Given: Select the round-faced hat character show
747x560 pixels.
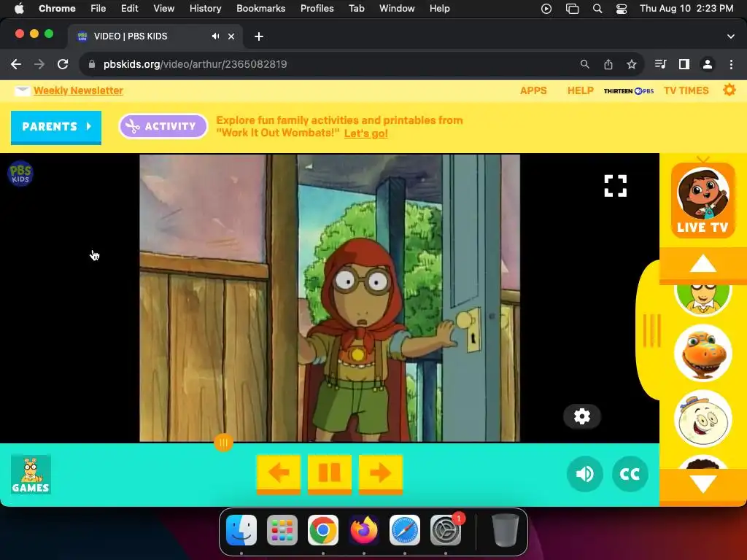Looking at the screenshot, I should point(703,419).
